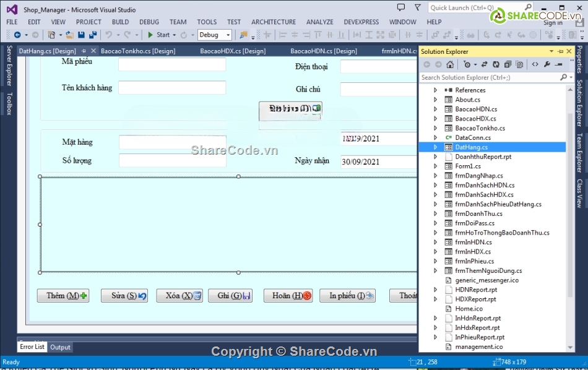588x370 pixels.
Task: Open the feedback speech bubble icon
Action: pos(401,7)
